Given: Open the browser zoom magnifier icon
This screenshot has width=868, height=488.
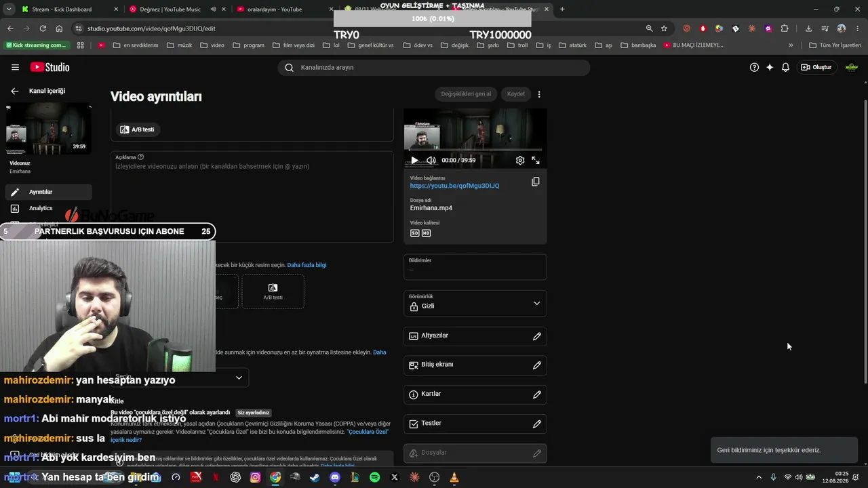Looking at the screenshot, I should 649,28.
